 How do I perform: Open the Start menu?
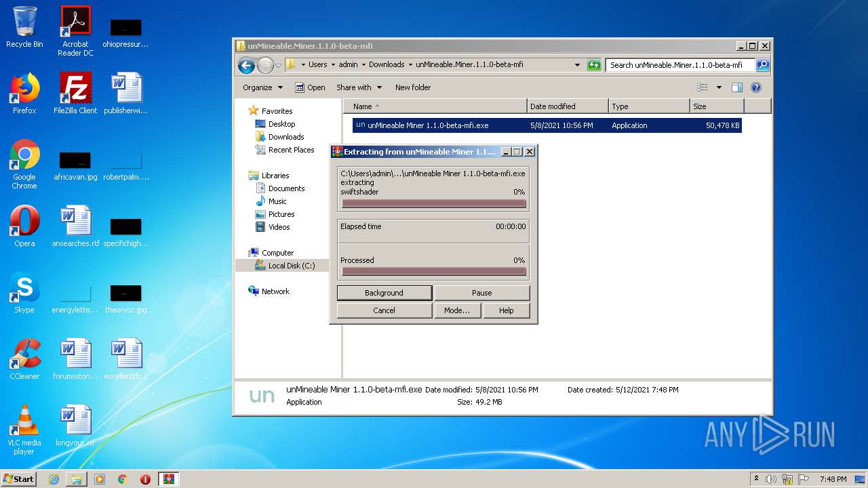pos(19,479)
